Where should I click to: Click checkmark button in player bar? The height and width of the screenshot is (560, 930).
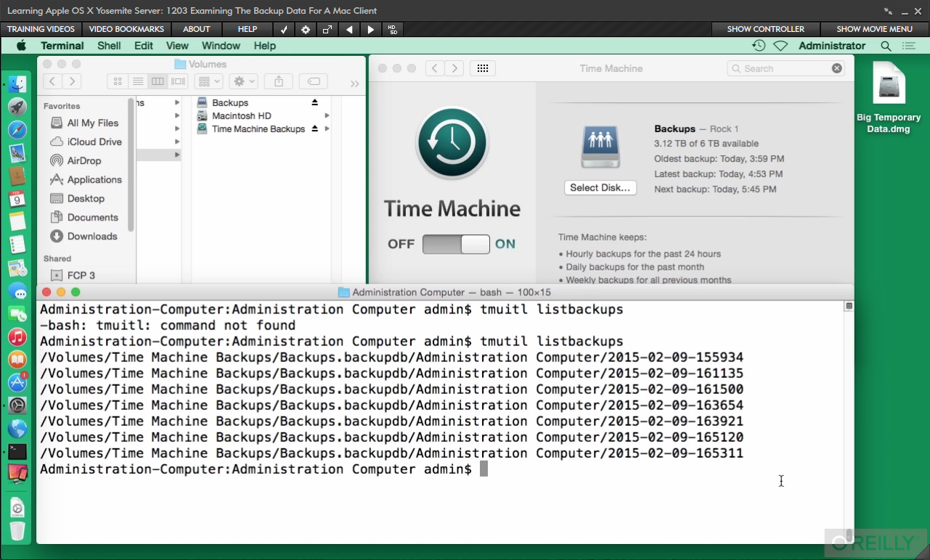(x=284, y=29)
